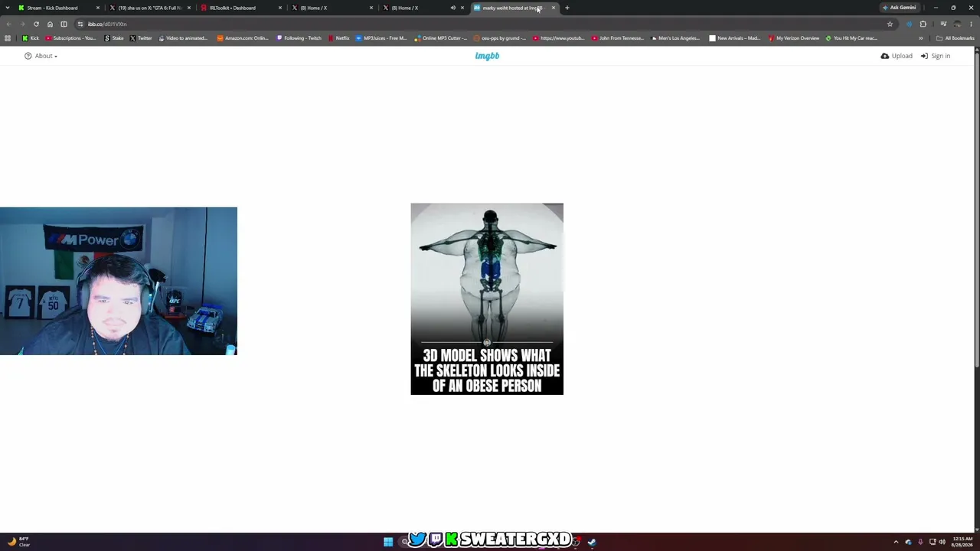This screenshot has width=980, height=551.
Task: Open the You Hit My Car bookmark
Action: (x=851, y=38)
